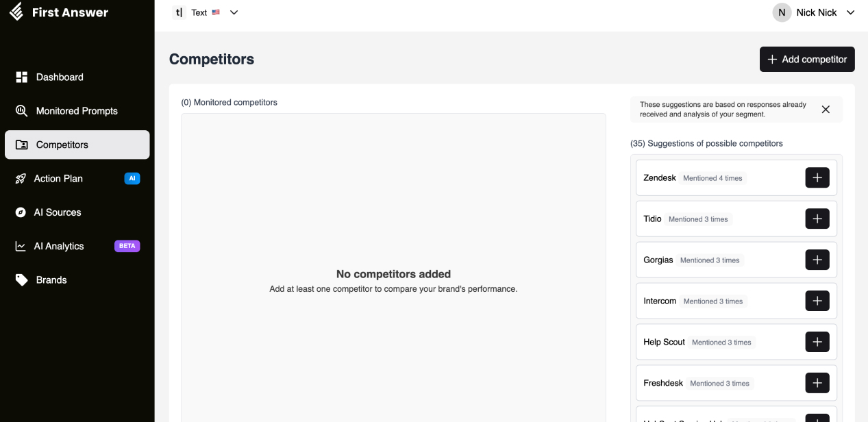The width and height of the screenshot is (868, 422).
Task: Add Tidio as a competitor
Action: pos(817,219)
